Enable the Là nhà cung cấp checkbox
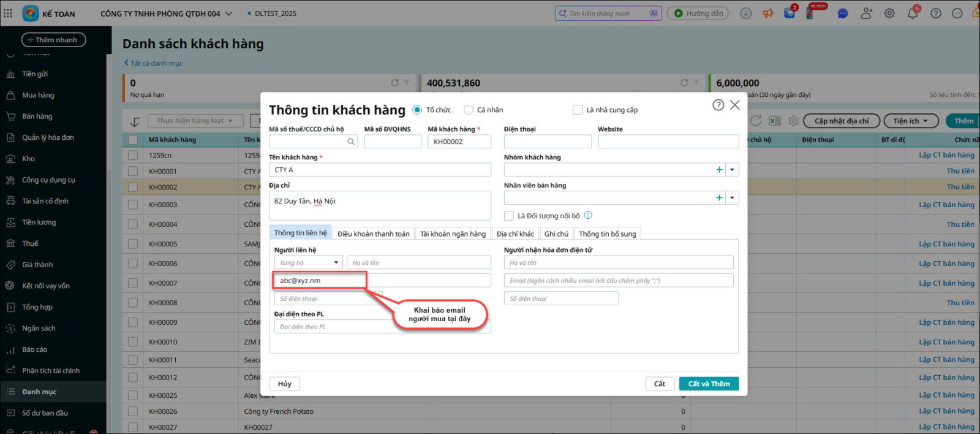The image size is (980, 434). click(577, 110)
